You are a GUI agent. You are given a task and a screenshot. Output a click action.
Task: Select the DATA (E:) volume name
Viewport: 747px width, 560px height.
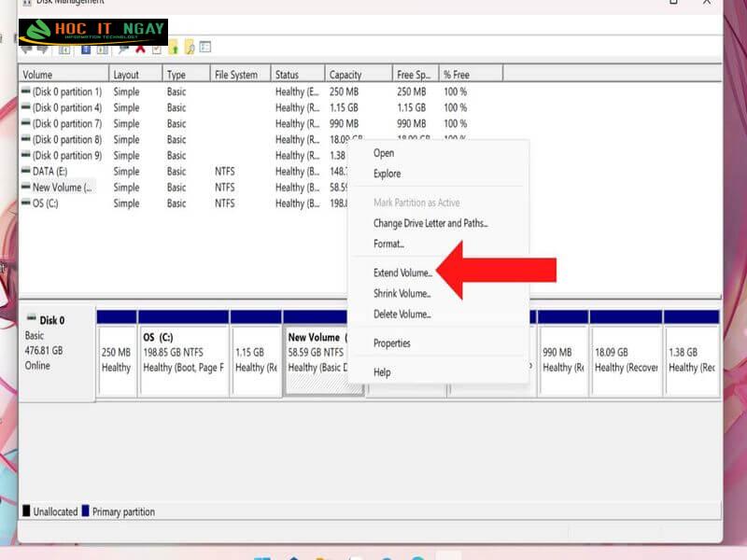pos(50,172)
